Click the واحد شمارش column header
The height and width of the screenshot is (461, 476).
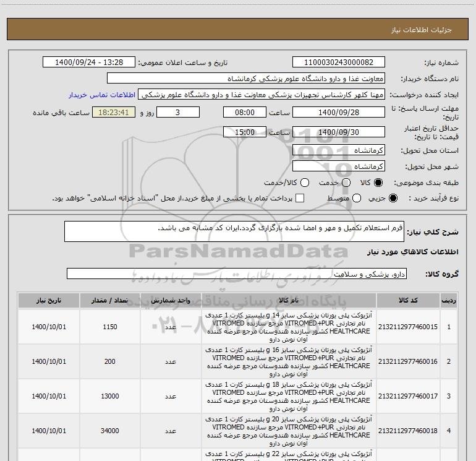click(171, 301)
